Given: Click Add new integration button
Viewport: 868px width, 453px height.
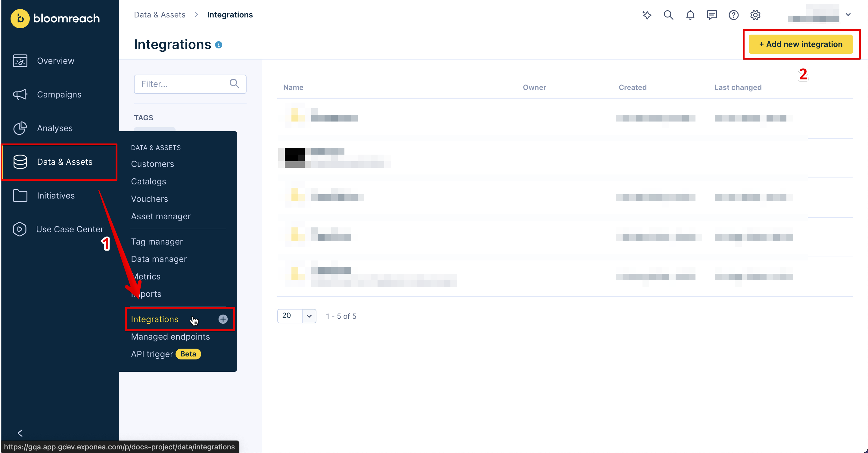Looking at the screenshot, I should 801,44.
